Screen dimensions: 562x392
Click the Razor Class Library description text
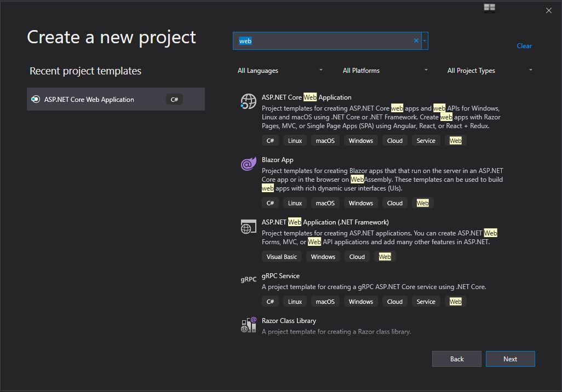336,332
